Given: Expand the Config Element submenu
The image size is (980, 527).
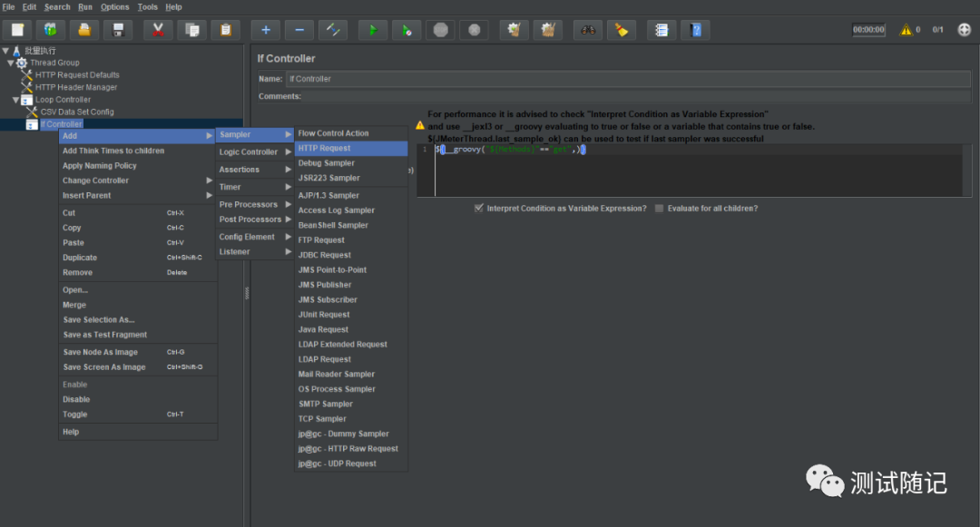Looking at the screenshot, I should pos(255,237).
